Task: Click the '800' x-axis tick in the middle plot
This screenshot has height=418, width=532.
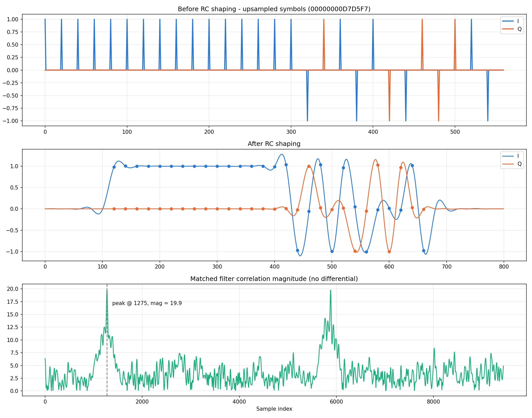Action: tap(504, 267)
